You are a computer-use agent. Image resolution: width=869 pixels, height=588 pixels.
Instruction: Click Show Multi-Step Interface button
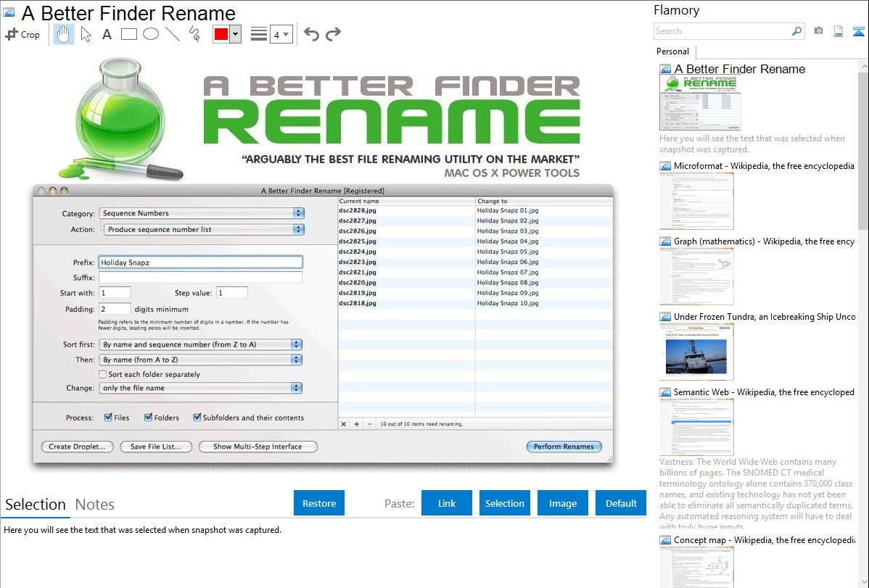click(x=258, y=447)
